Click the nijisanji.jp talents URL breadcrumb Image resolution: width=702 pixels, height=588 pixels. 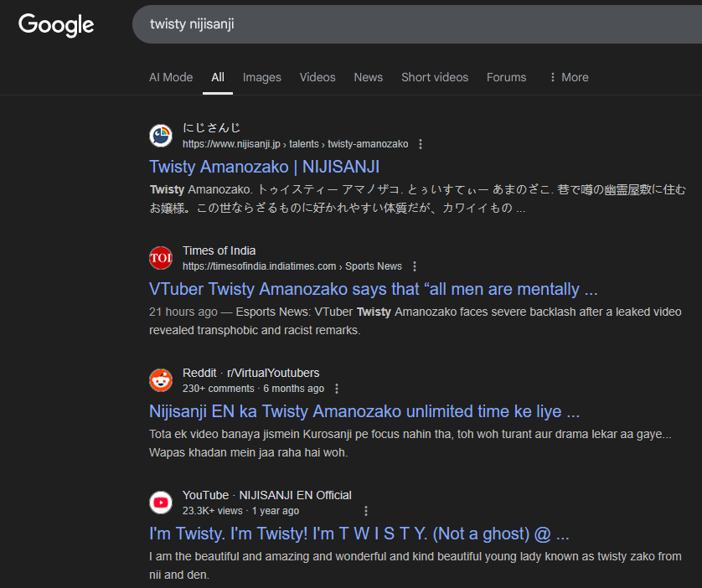tap(296, 144)
